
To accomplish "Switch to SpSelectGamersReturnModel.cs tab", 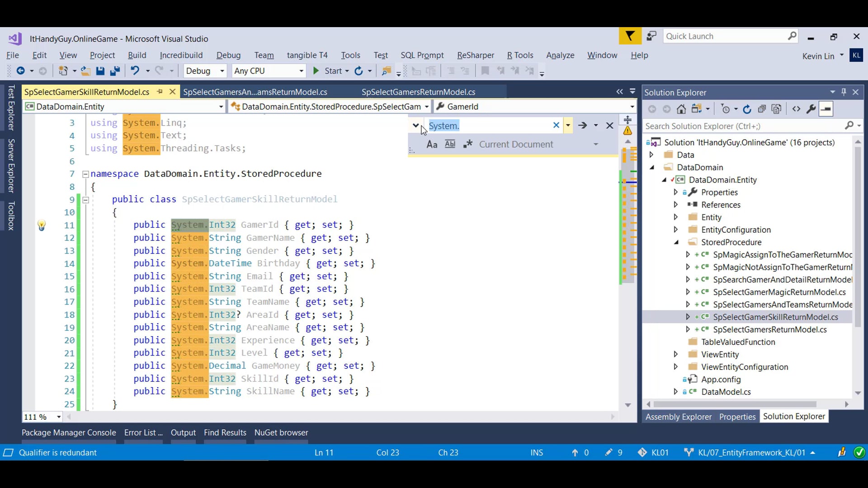I will pos(418,92).
